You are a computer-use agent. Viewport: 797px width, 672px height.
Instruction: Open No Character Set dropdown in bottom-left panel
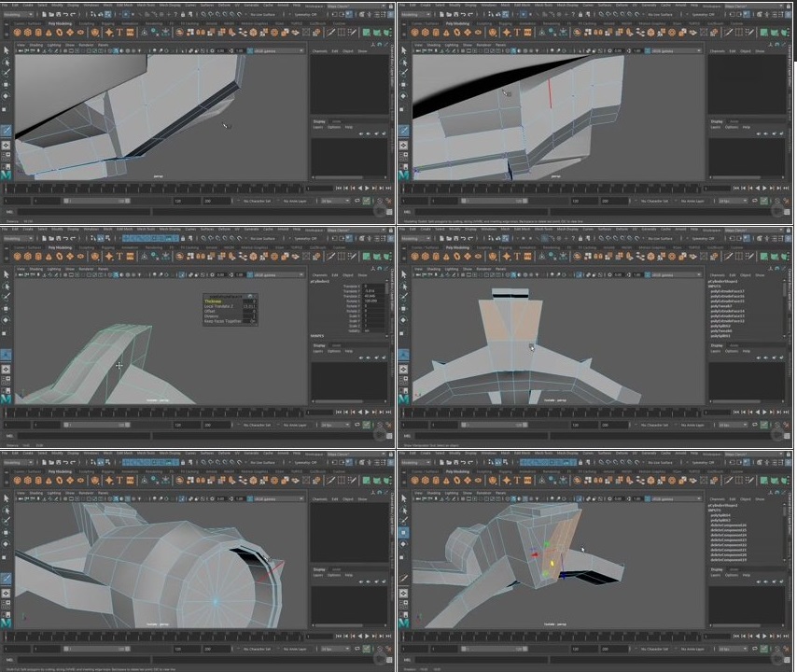258,649
